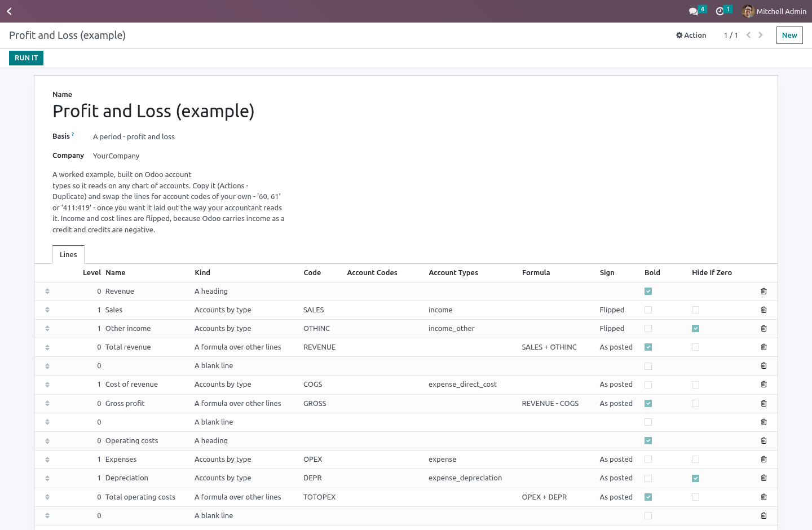Image resolution: width=812 pixels, height=530 pixels.
Task: Toggle Hide If Zero for Depreciation
Action: point(695,478)
